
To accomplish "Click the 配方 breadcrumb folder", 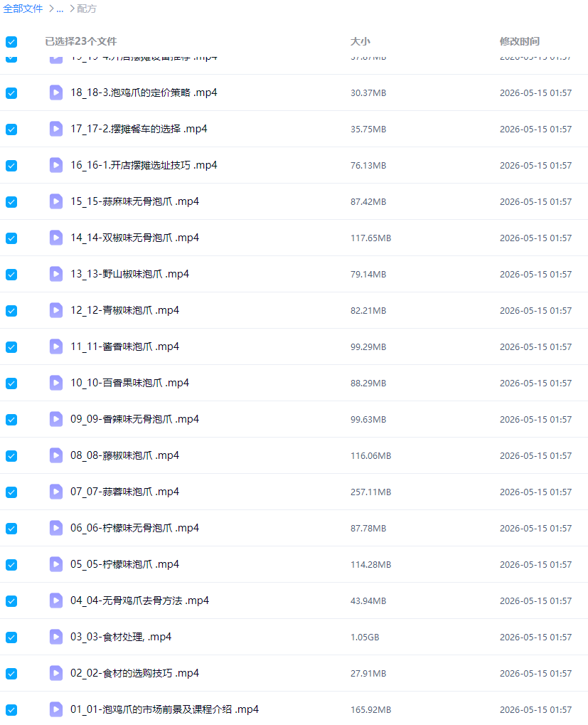I will coord(86,9).
